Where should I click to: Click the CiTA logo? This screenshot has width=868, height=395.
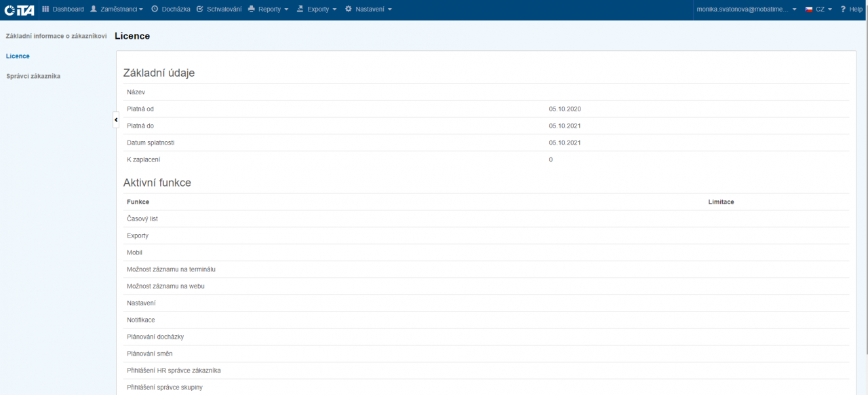point(20,10)
